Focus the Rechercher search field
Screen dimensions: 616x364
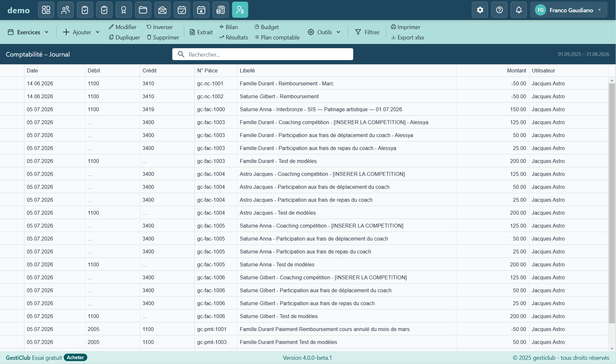coord(262,54)
